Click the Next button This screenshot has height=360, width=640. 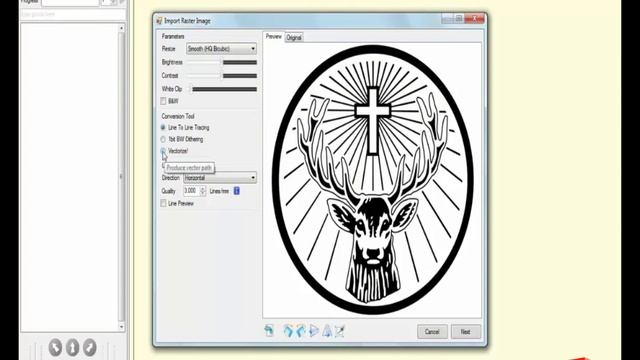tap(466, 332)
